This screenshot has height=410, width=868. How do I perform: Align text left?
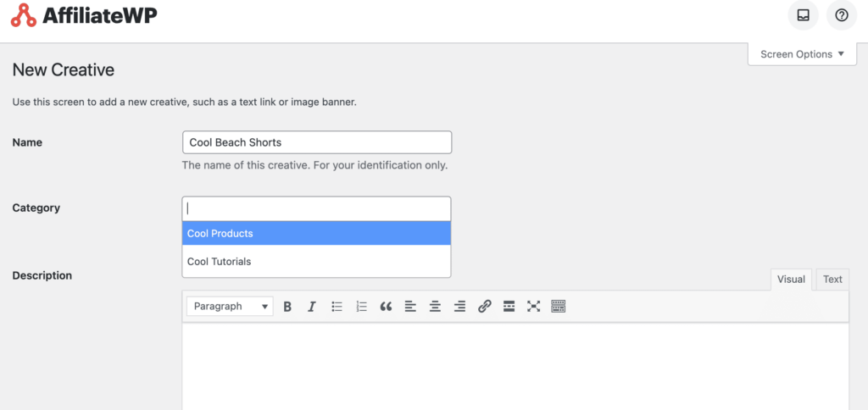click(x=410, y=306)
